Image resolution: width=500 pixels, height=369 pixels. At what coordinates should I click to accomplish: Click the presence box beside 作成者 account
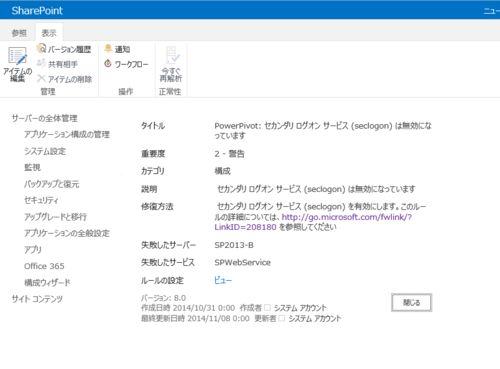pos(267,307)
